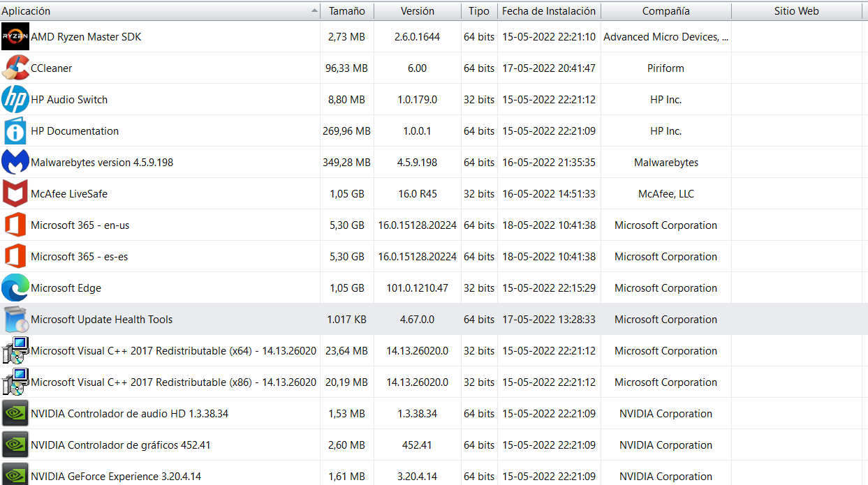
Task: Sort by the Compañía column header
Action: tap(666, 11)
